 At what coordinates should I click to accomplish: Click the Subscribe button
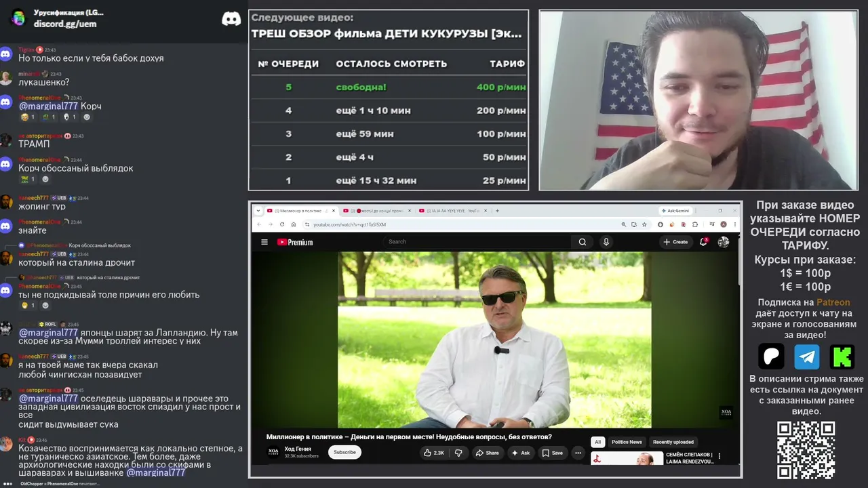344,452
